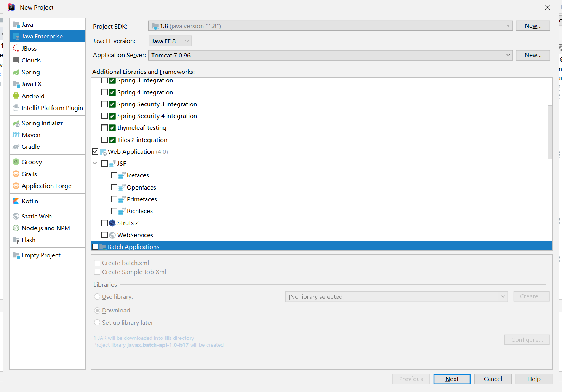Tick the Create Sample Job Xml checkbox
This screenshot has height=392, width=562.
click(97, 272)
